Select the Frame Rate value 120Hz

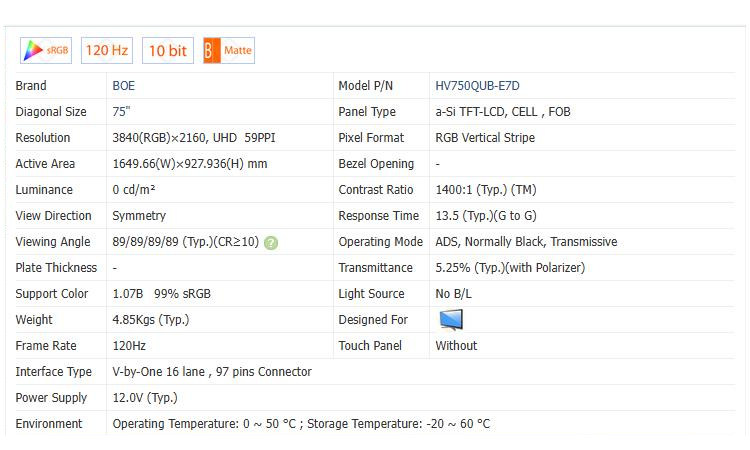click(129, 346)
